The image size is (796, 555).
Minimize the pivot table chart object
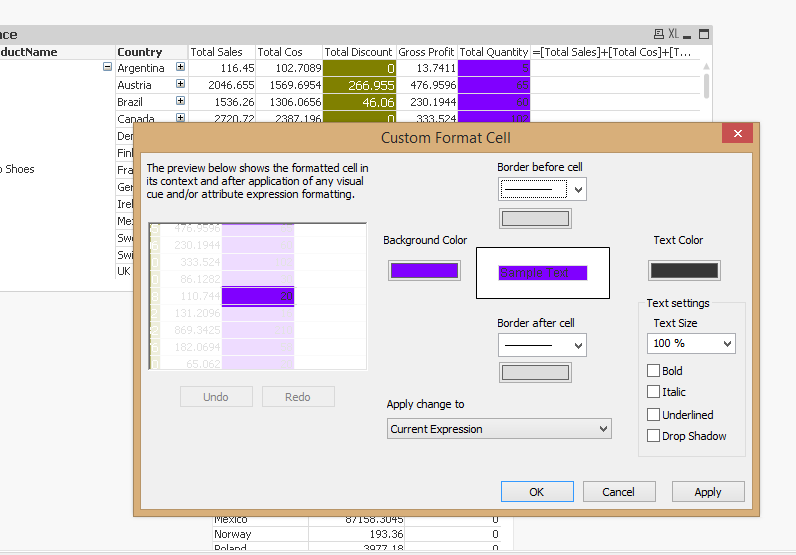pos(689,34)
